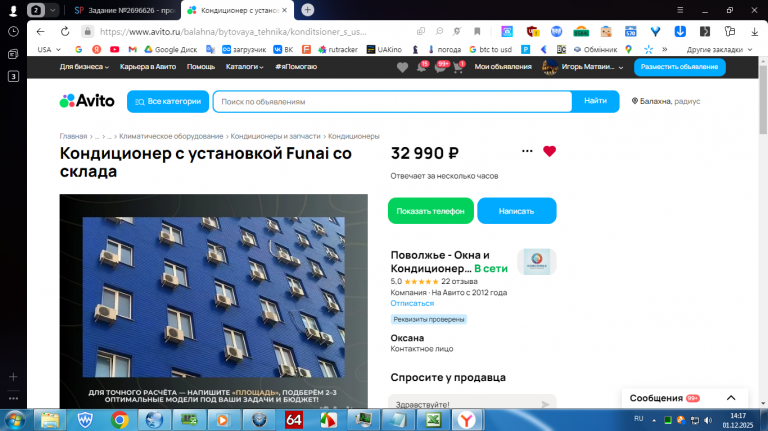Click the Написать button
Screen dimensions: 768x431
(x=517, y=211)
